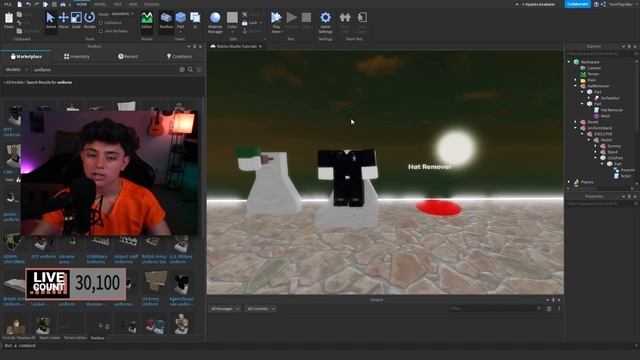Open the FILE menu
640x360 pixels.
[x=7, y=4]
